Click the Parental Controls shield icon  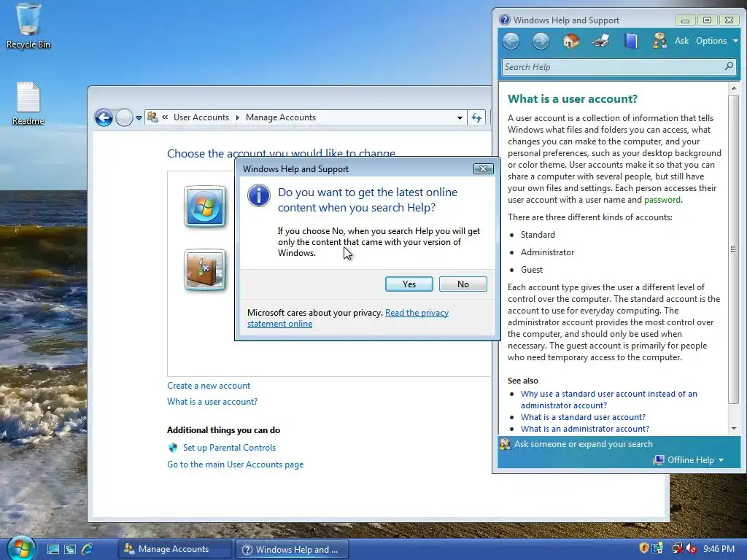(172, 448)
